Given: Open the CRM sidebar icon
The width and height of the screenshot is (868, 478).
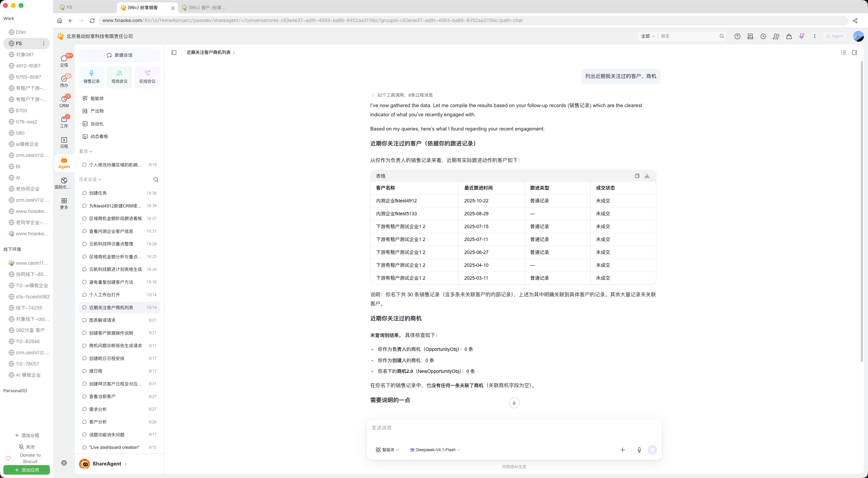Looking at the screenshot, I should [x=64, y=101].
